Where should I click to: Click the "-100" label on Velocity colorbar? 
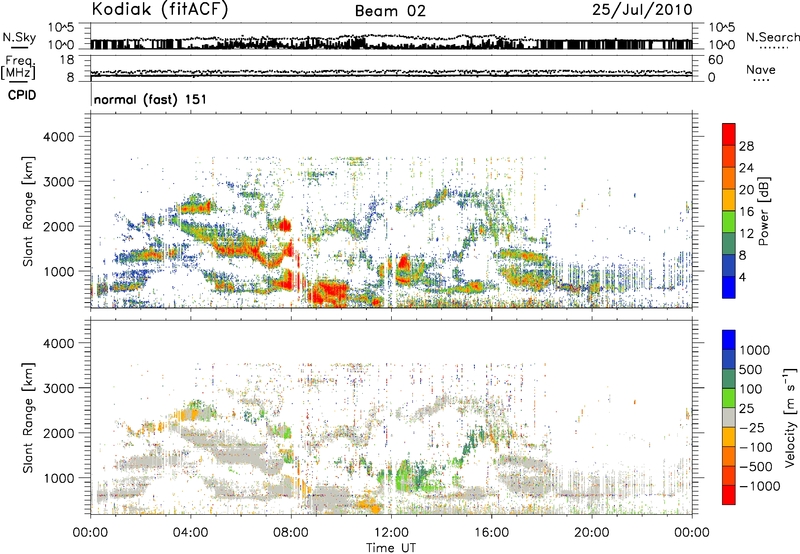[x=755, y=447]
